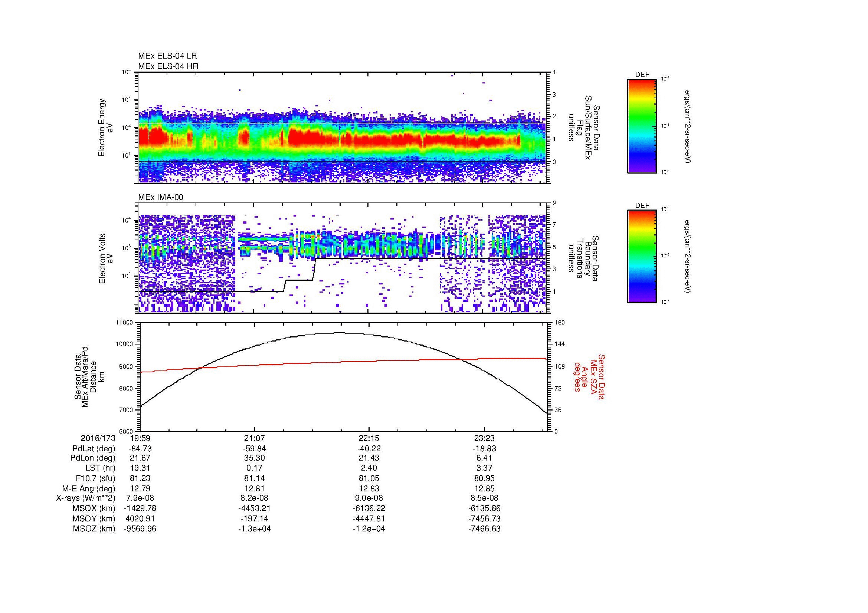868x613 pixels.
Task: Click the '180' SZA axis tick
Action: (x=560, y=323)
